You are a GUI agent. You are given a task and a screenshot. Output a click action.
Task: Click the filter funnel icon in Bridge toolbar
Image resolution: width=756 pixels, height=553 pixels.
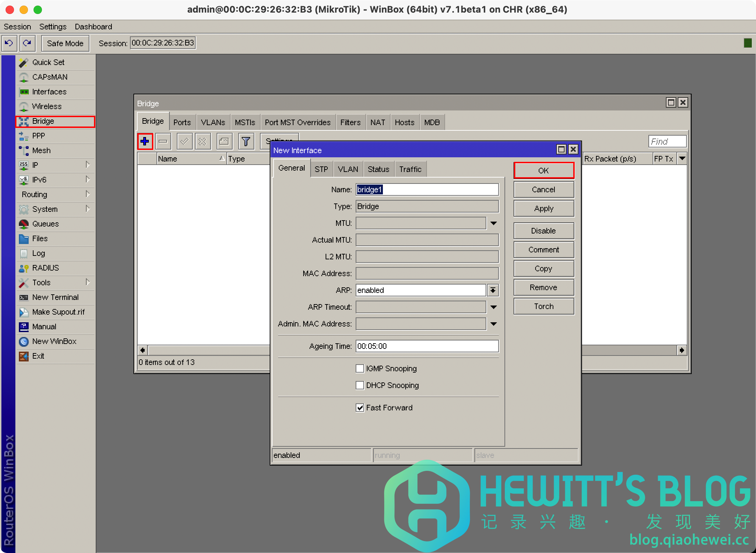point(246,141)
